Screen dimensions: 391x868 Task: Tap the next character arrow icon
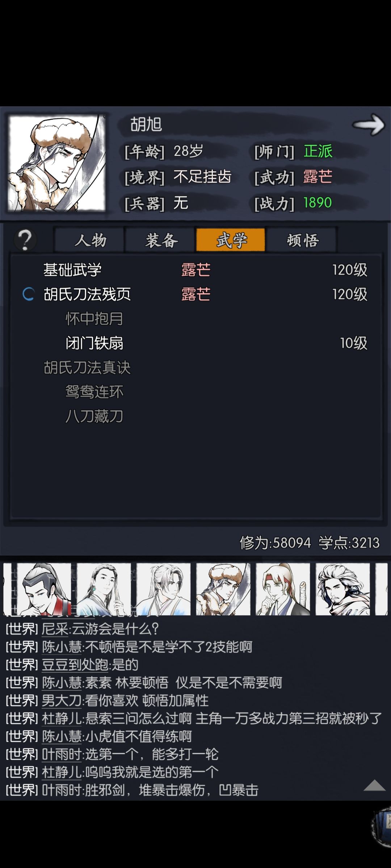click(x=369, y=124)
